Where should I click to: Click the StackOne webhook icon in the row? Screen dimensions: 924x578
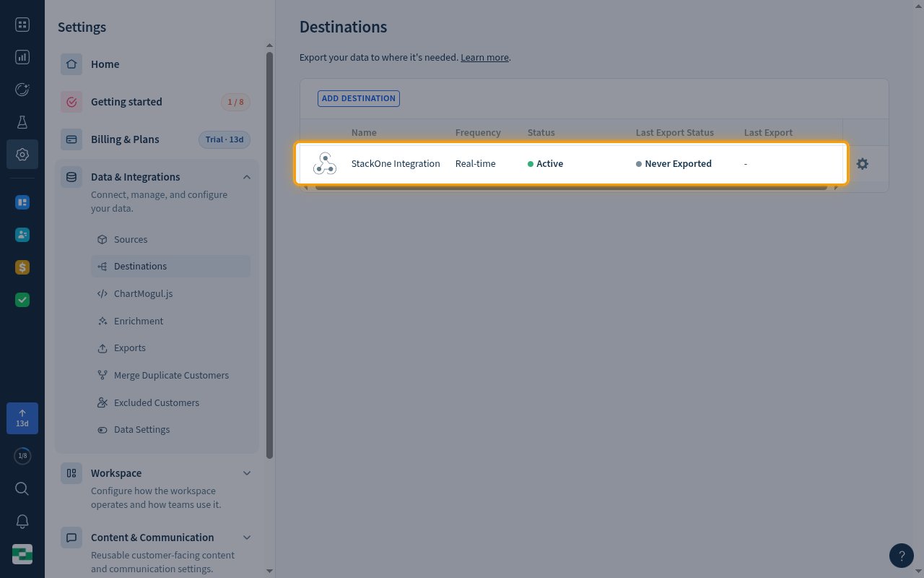(x=325, y=164)
